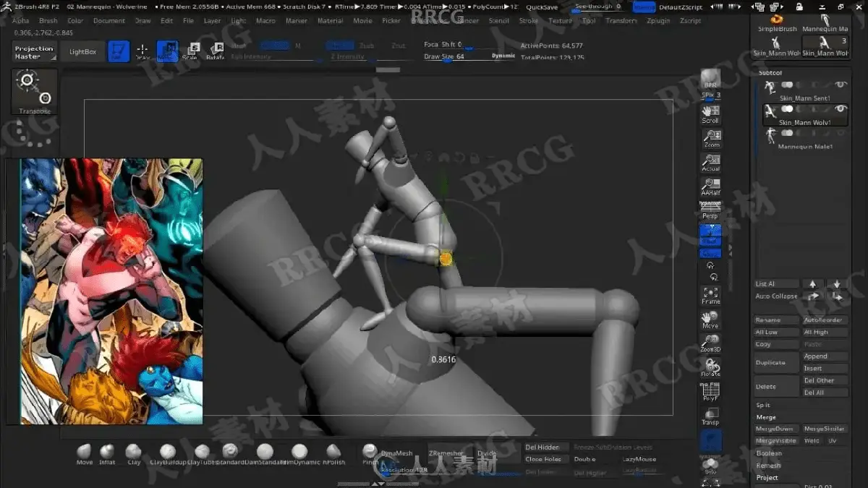
Task: Open the Brush menu
Action: [48, 21]
